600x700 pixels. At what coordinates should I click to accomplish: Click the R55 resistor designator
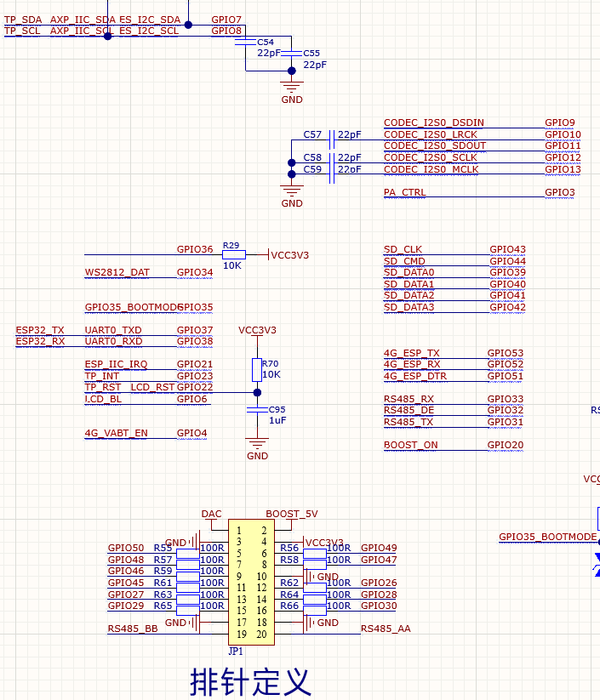point(163,549)
